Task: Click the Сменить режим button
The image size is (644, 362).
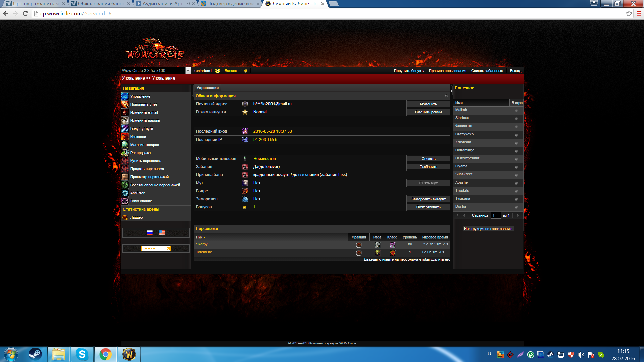Action: (428, 112)
